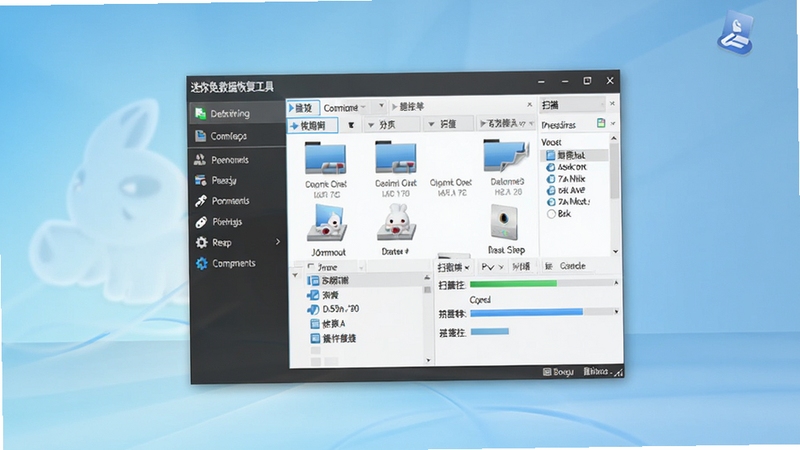This screenshot has width=800, height=450.
Task: Click the green icon beside Inessdiras
Action: (x=601, y=123)
